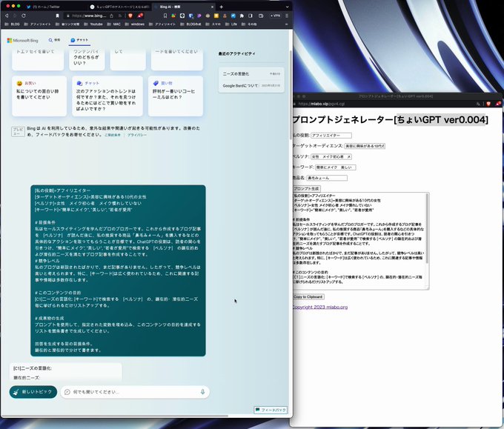
Task: Reload the Bing page
Action: [x=24, y=16]
